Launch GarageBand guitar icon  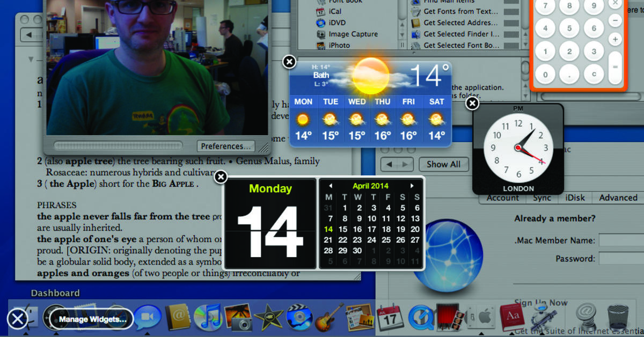[328, 318]
